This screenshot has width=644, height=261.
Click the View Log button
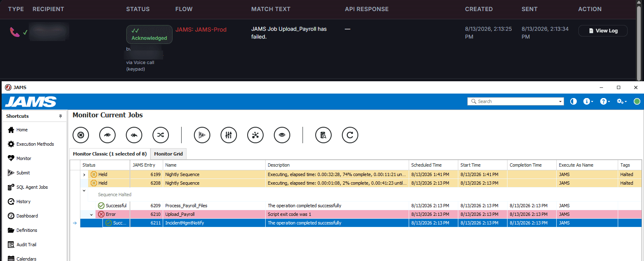(603, 31)
